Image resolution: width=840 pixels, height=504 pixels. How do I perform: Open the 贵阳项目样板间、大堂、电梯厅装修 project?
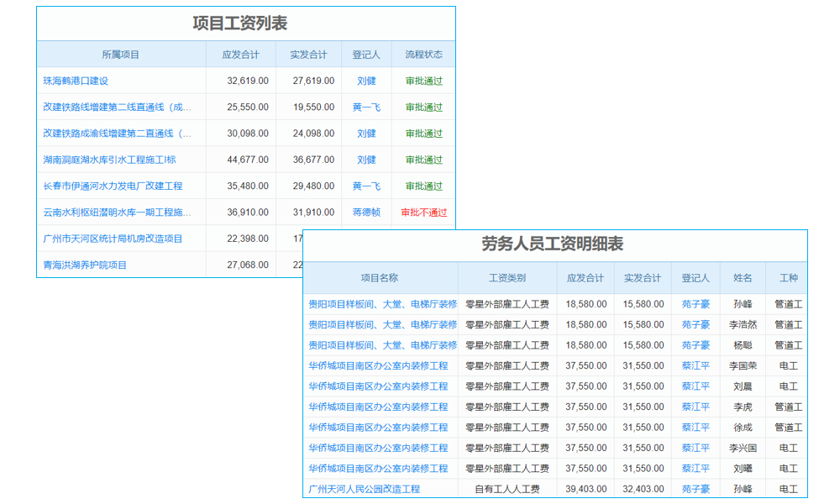coord(382,304)
